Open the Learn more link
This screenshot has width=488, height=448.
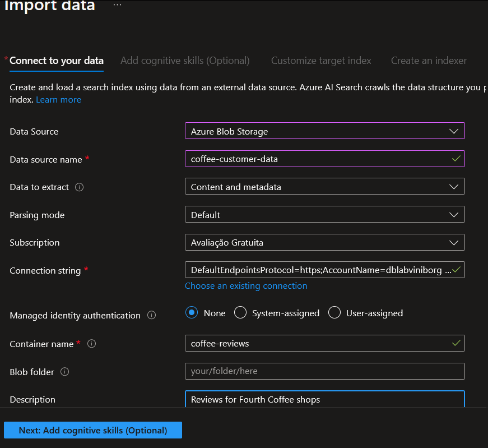(58, 100)
